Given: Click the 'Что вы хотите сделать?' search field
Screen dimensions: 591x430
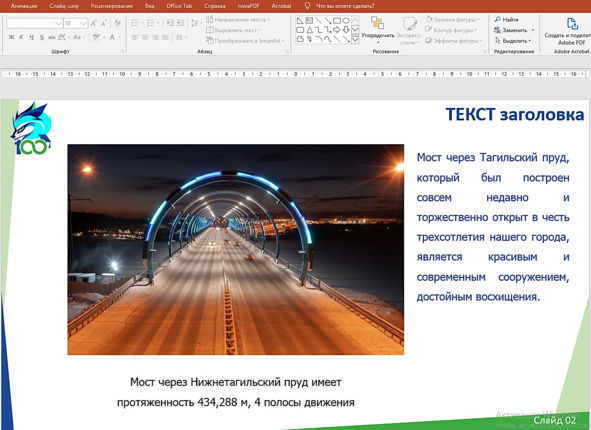Looking at the screenshot, I should [345, 6].
